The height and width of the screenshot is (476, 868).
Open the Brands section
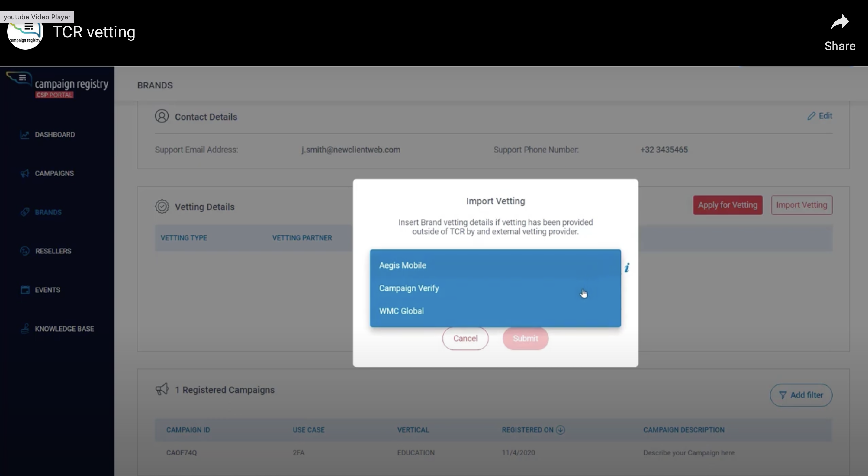tap(48, 212)
